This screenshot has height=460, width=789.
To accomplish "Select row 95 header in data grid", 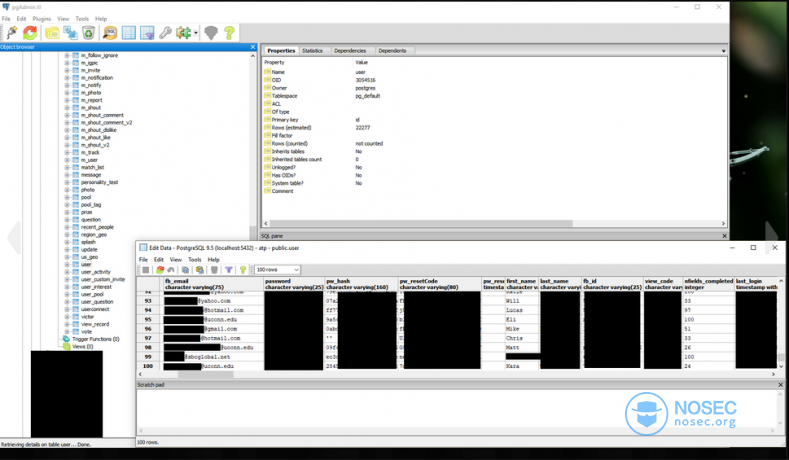I will click(x=148, y=320).
